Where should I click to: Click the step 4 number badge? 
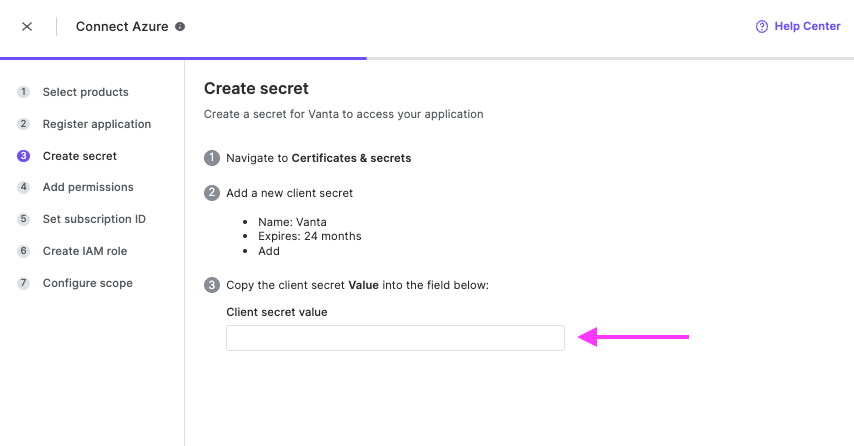point(23,187)
